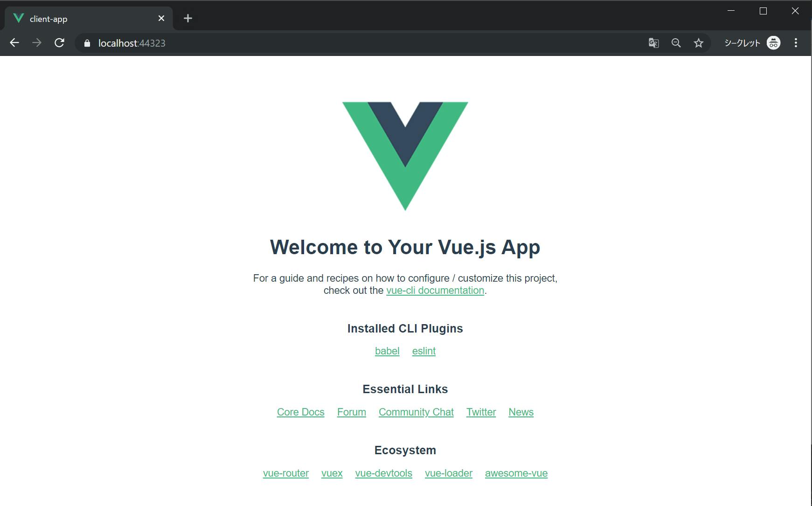The image size is (812, 506).
Task: Open the Community Chat link
Action: (x=416, y=412)
